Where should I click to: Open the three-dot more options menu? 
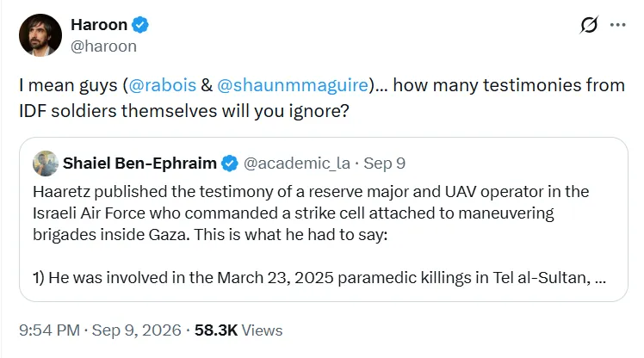pyautogui.click(x=617, y=25)
